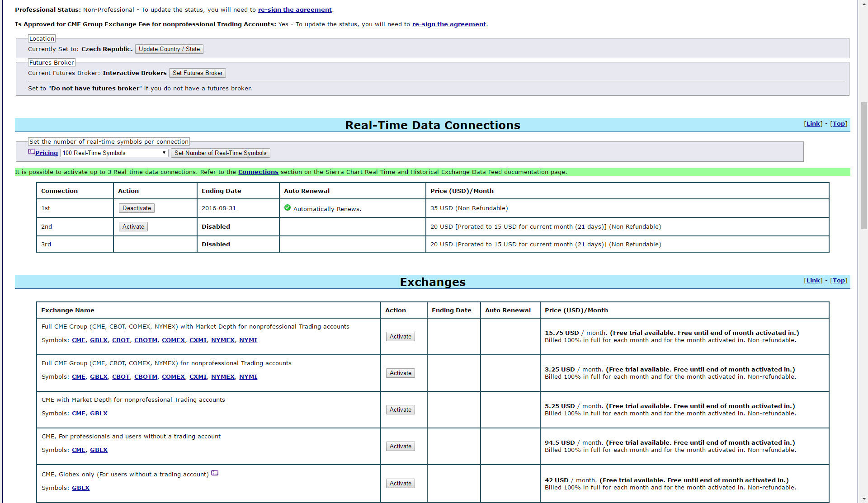The height and width of the screenshot is (503, 868).
Task: Open the Connections documentation link
Action: (258, 172)
